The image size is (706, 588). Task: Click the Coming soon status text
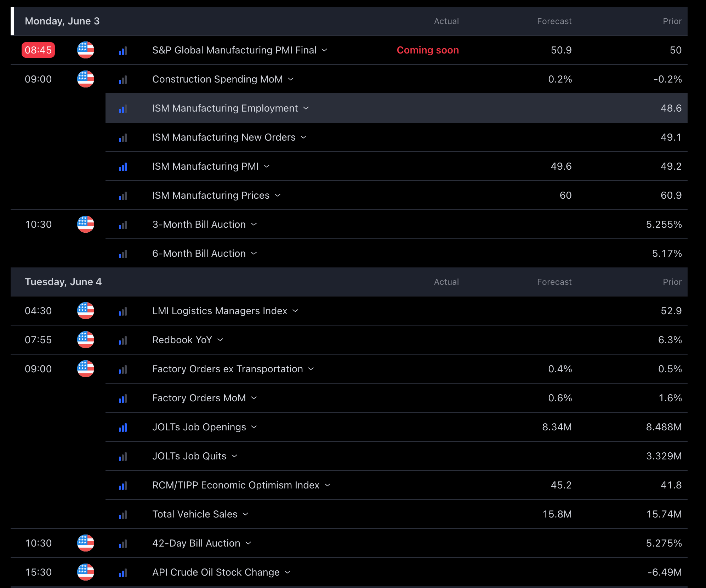click(427, 50)
